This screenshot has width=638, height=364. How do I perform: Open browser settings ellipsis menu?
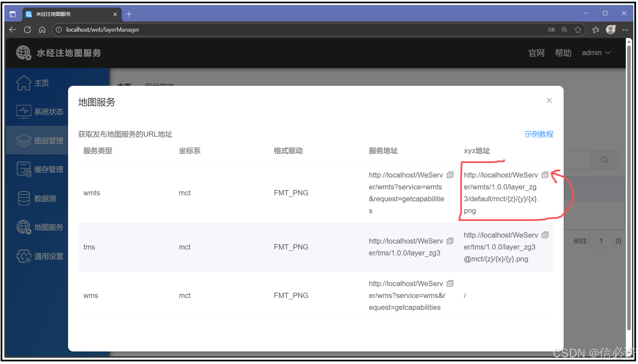pos(625,30)
